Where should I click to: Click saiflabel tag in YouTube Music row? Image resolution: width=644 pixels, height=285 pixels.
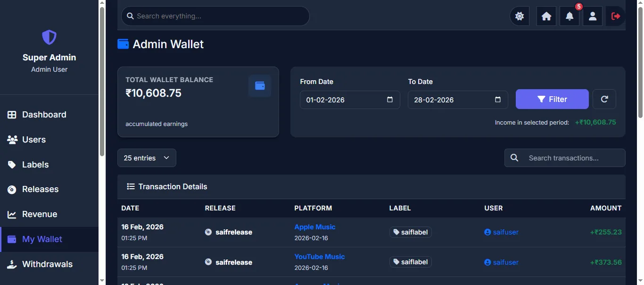411,262
